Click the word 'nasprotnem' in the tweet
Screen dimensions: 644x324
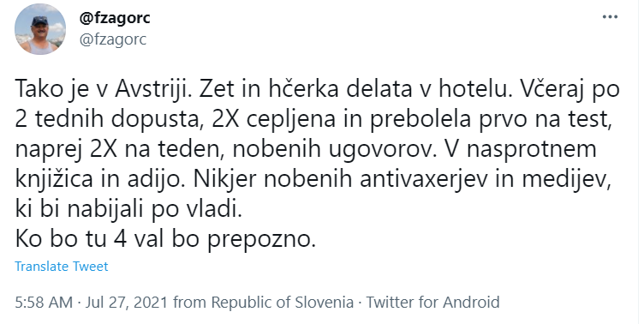click(x=531, y=150)
